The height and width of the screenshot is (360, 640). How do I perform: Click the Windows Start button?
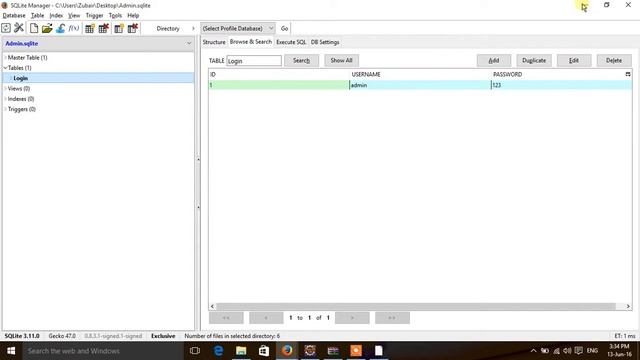pyautogui.click(x=11, y=351)
